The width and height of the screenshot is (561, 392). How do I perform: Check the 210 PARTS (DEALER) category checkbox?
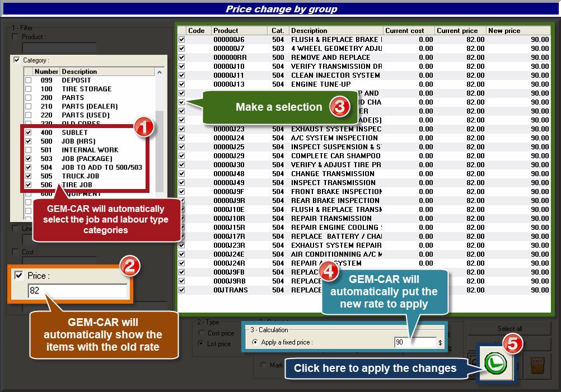pos(28,106)
